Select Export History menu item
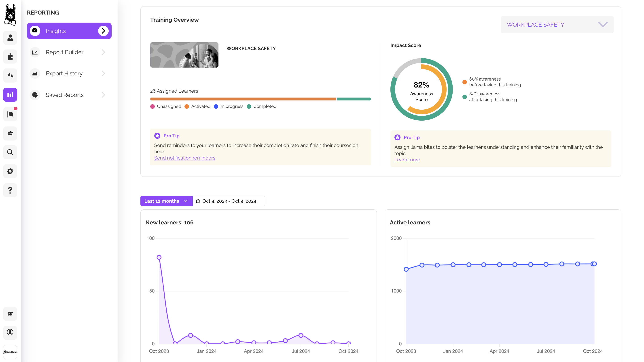This screenshot has width=644, height=362. tap(64, 74)
